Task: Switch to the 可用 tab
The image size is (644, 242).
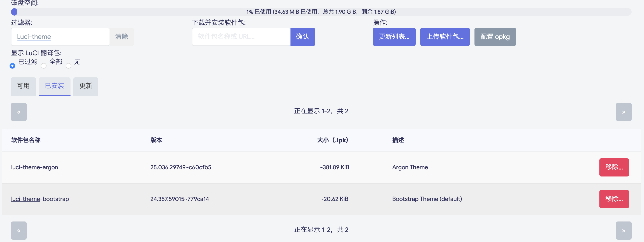Action: coord(23,86)
